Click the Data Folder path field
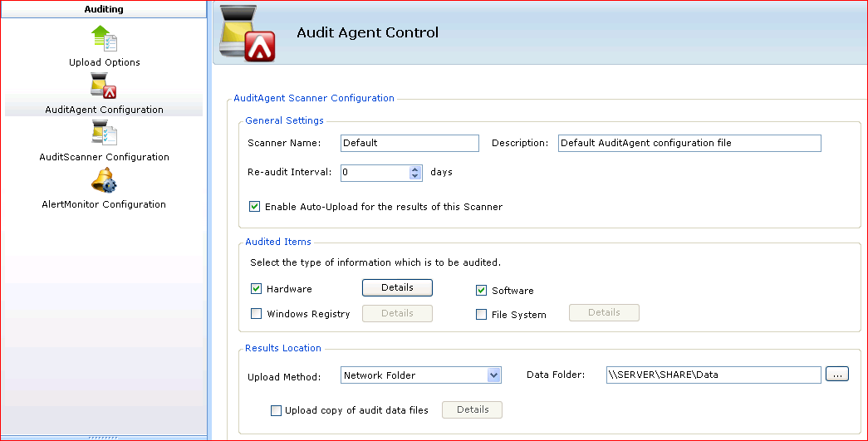868x441 pixels. 714,375
